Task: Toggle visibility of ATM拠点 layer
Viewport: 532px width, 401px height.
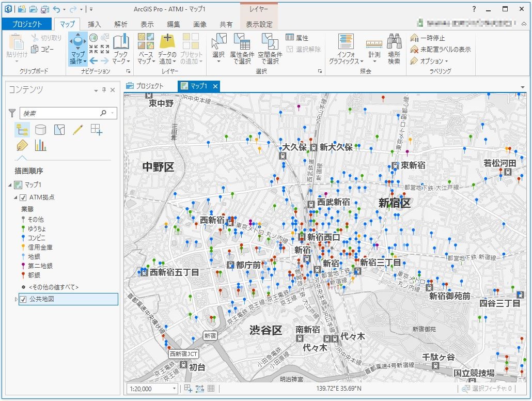Action: coord(23,197)
